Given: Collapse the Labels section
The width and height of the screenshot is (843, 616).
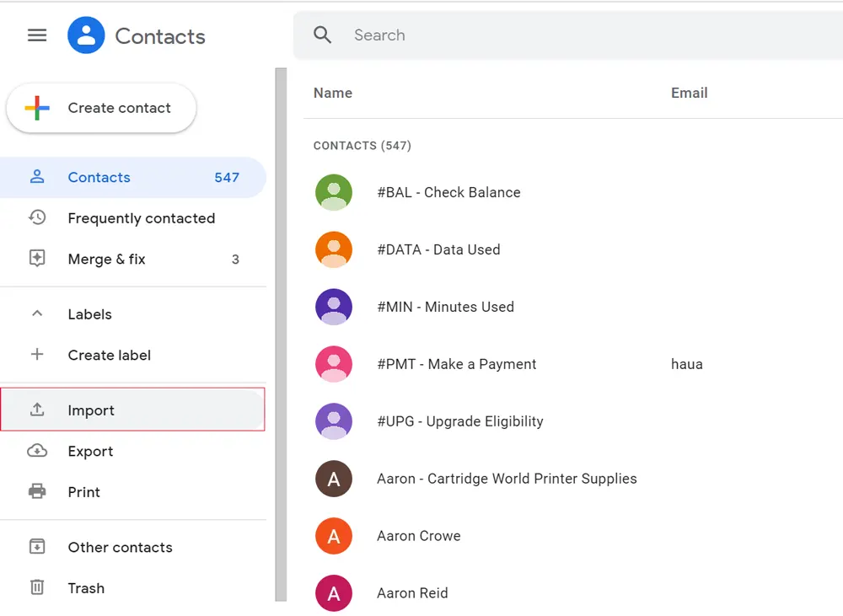Looking at the screenshot, I should [37, 314].
